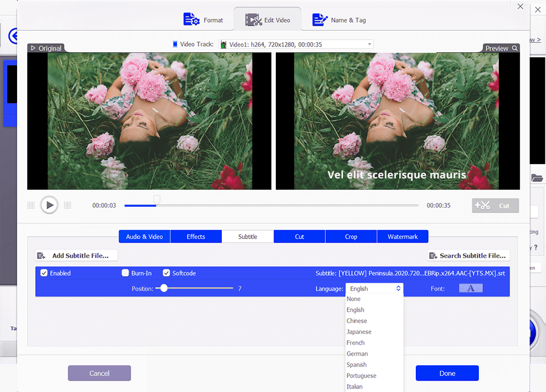Image resolution: width=546 pixels, height=392 pixels.
Task: Choose Portuguese in language list
Action: pyautogui.click(x=374, y=376)
